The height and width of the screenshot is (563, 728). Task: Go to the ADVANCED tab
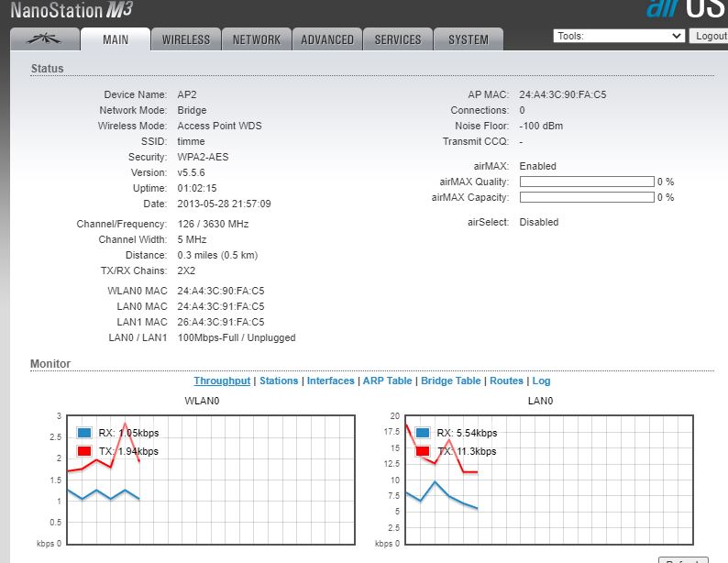coord(327,39)
